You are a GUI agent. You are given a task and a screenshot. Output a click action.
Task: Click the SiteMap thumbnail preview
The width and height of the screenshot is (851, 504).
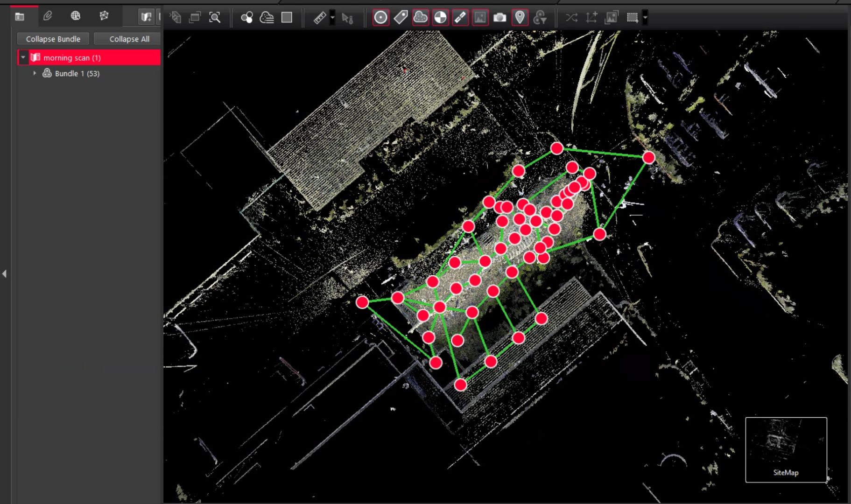(x=787, y=448)
